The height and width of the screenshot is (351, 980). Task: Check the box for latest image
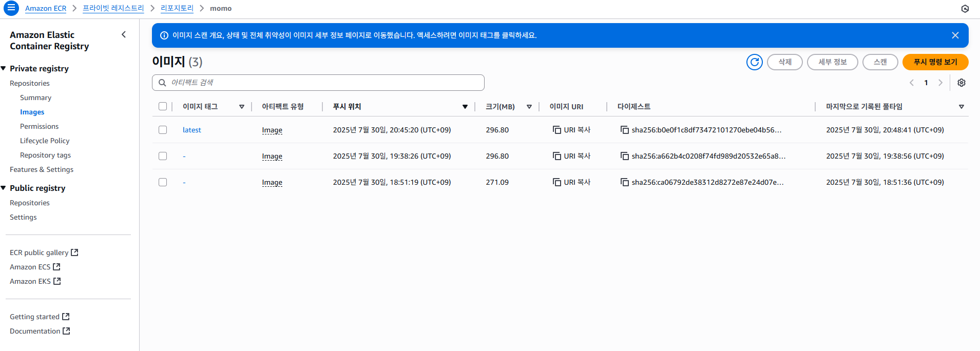163,130
